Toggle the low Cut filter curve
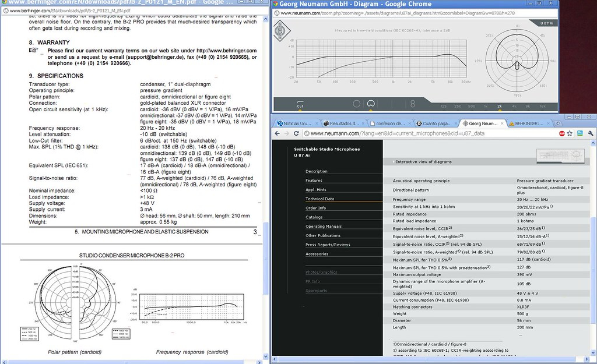Image resolution: width=597 pixels, height=364 pixels. (x=300, y=105)
